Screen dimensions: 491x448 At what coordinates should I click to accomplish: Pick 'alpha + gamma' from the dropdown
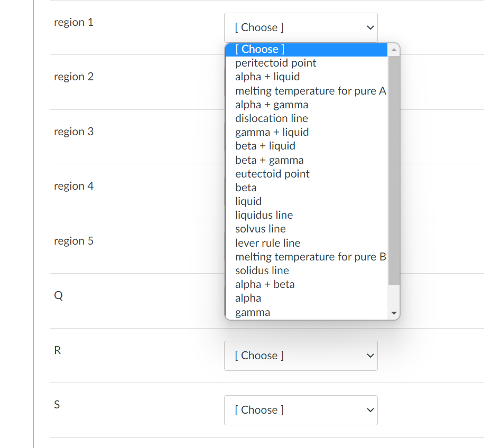pos(307,105)
